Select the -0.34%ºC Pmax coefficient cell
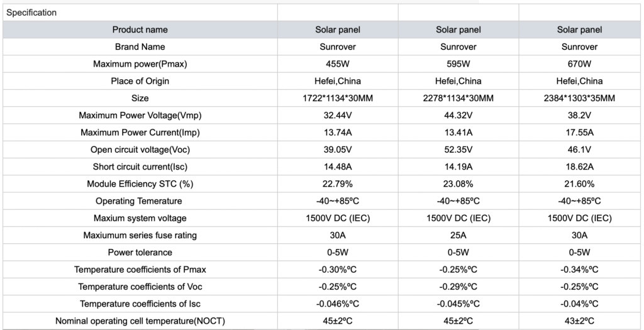Viewport: 644px width, 330px height. click(579, 270)
